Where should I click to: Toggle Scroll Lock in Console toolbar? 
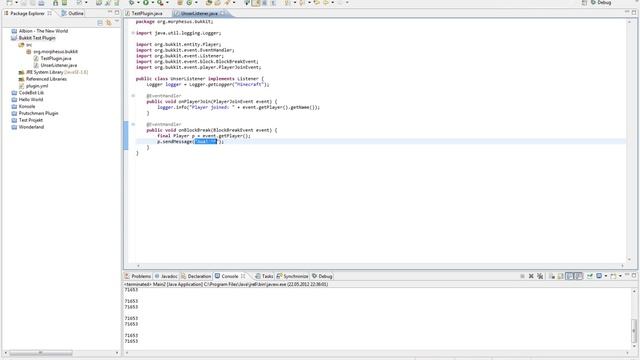[560, 276]
